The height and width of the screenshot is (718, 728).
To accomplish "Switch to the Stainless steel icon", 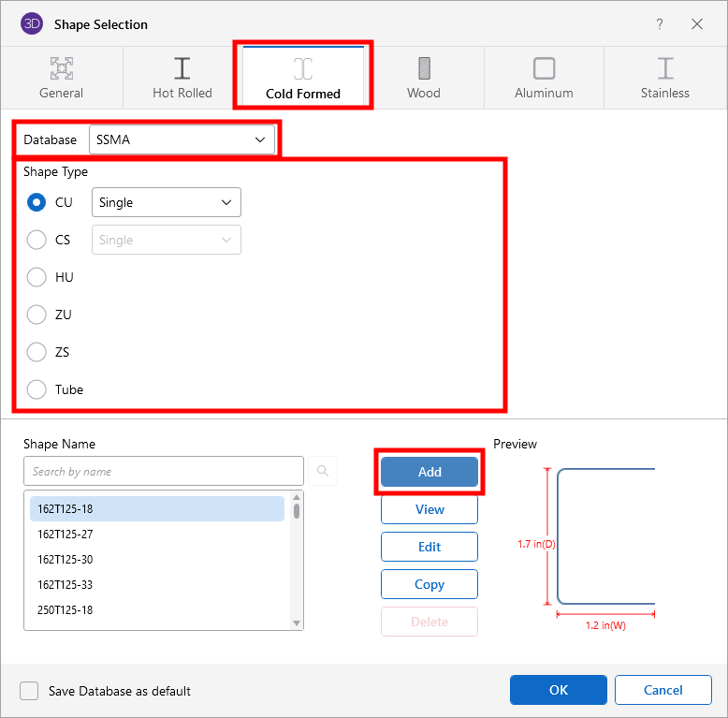I will click(x=665, y=68).
